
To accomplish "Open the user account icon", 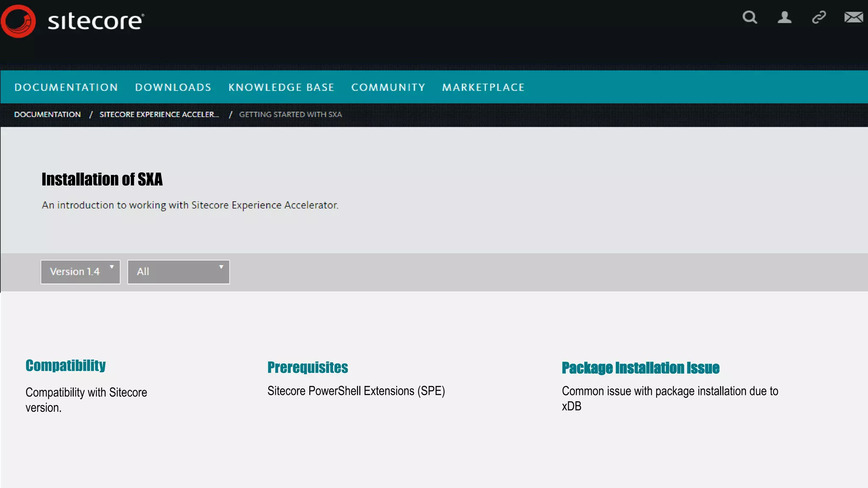I will pos(784,17).
